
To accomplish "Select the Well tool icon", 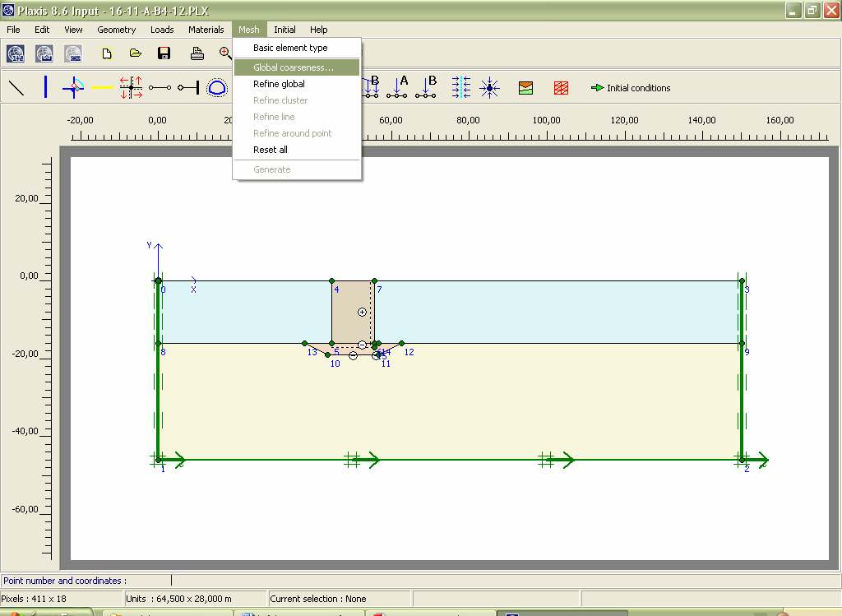I will pos(489,87).
